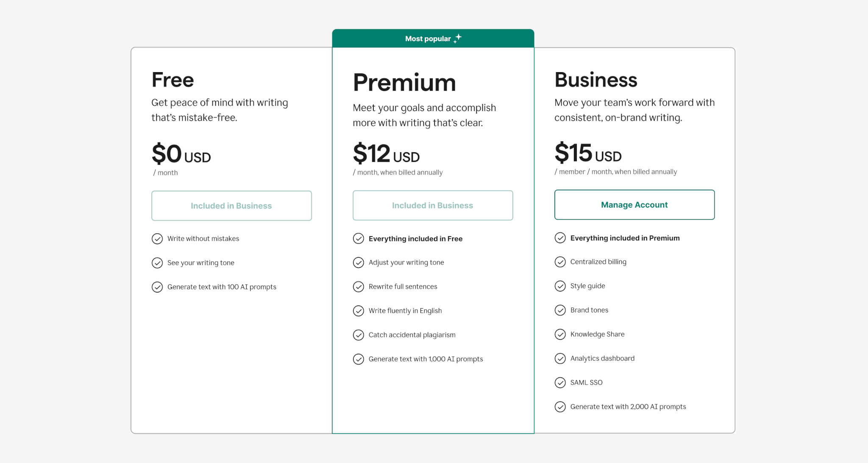
Task: Click checkmark beside Adjust your writing tone
Action: 359,263
